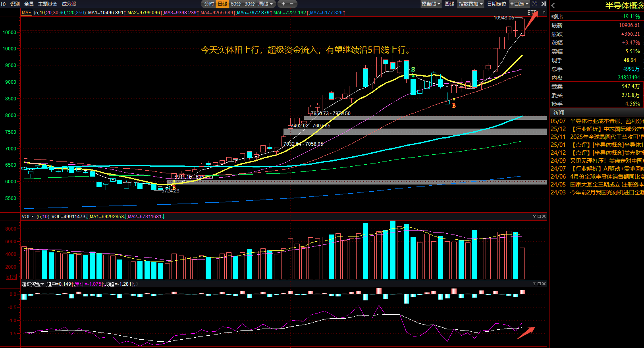Image resolution: width=644 pixels, height=348 pixels.
Task: Open main chart help question-mark icon
Action: (544, 13)
